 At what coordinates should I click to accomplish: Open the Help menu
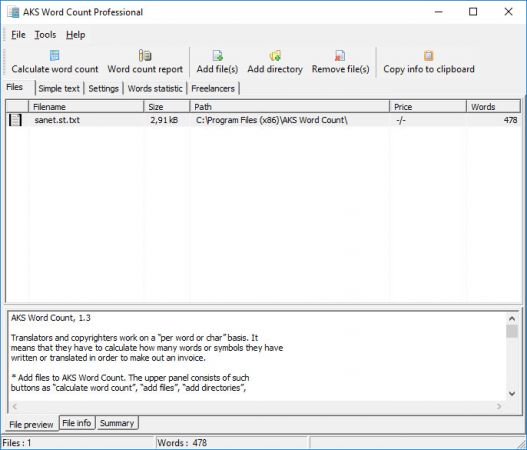pos(75,35)
